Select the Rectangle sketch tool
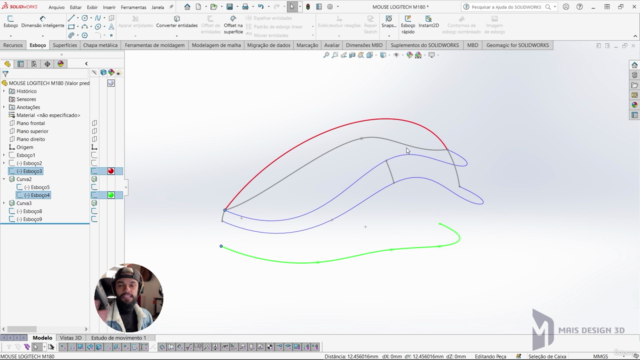This screenshot has width=640, height=360. coord(71,27)
